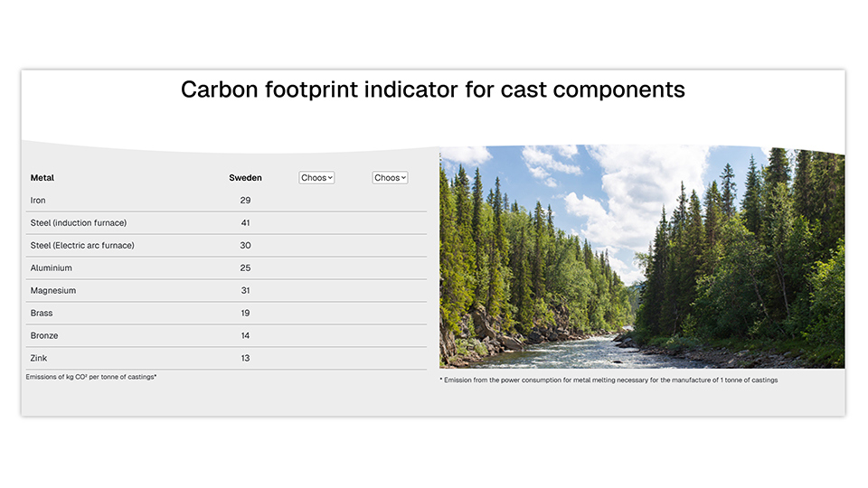868x488 pixels.
Task: Expand the second country chooser dropdown
Action: coord(390,178)
